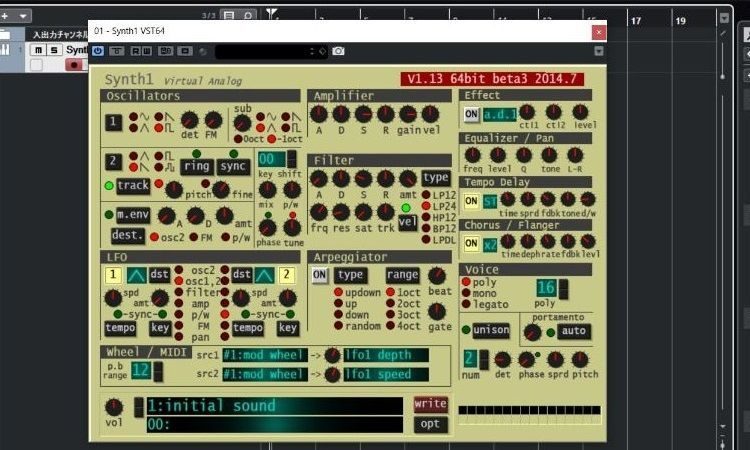The height and width of the screenshot is (450, 750).
Task: Open the x2 chorus mode selector
Action: pyautogui.click(x=490, y=245)
